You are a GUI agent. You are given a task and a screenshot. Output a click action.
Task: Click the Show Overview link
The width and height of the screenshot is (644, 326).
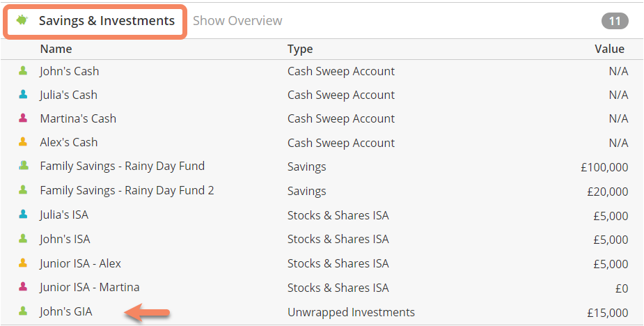click(x=237, y=21)
